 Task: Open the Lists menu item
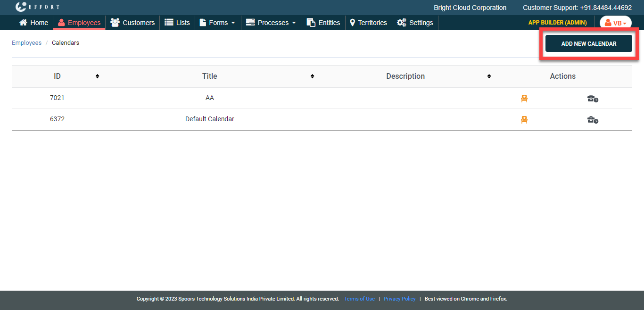click(177, 23)
